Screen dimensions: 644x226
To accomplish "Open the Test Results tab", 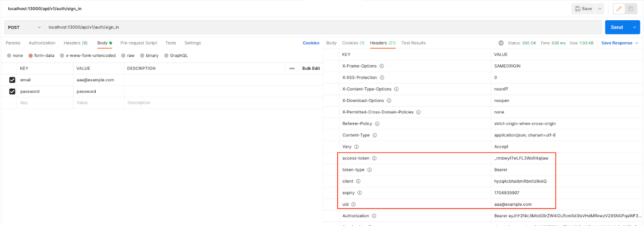I will 414,43.
